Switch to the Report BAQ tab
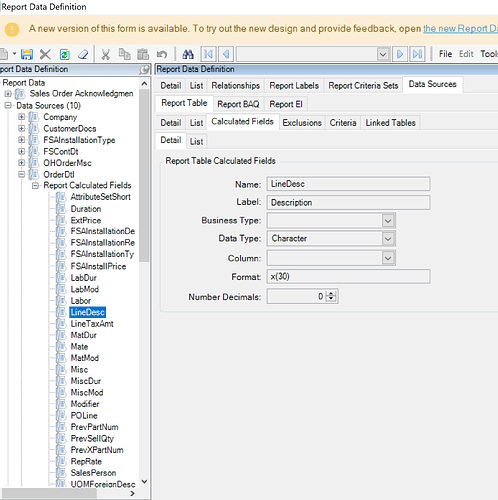This screenshot has height=500, width=498. coord(238,104)
